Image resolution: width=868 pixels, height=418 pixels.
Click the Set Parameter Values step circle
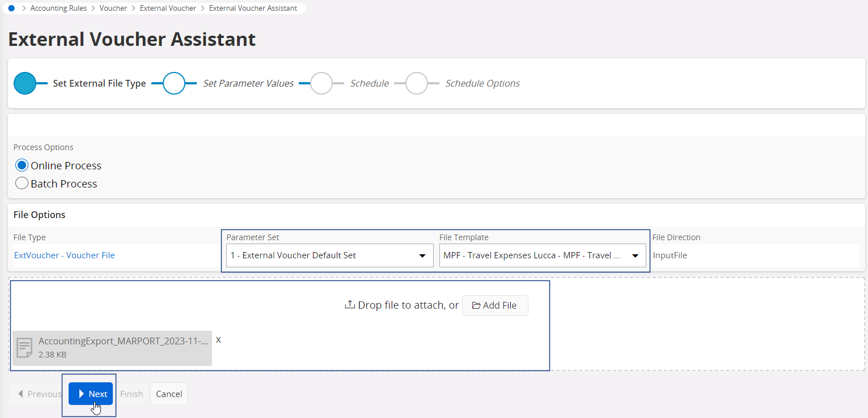pyautogui.click(x=174, y=83)
